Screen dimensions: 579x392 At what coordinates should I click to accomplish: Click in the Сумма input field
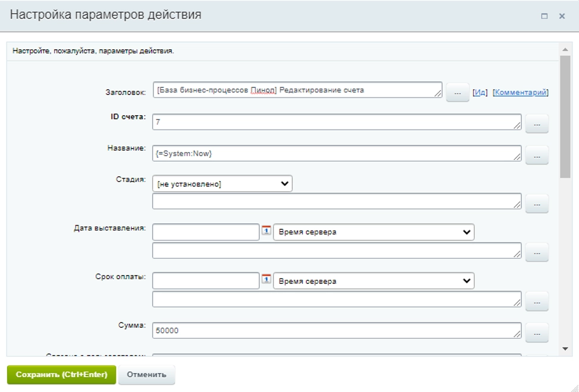(x=336, y=330)
